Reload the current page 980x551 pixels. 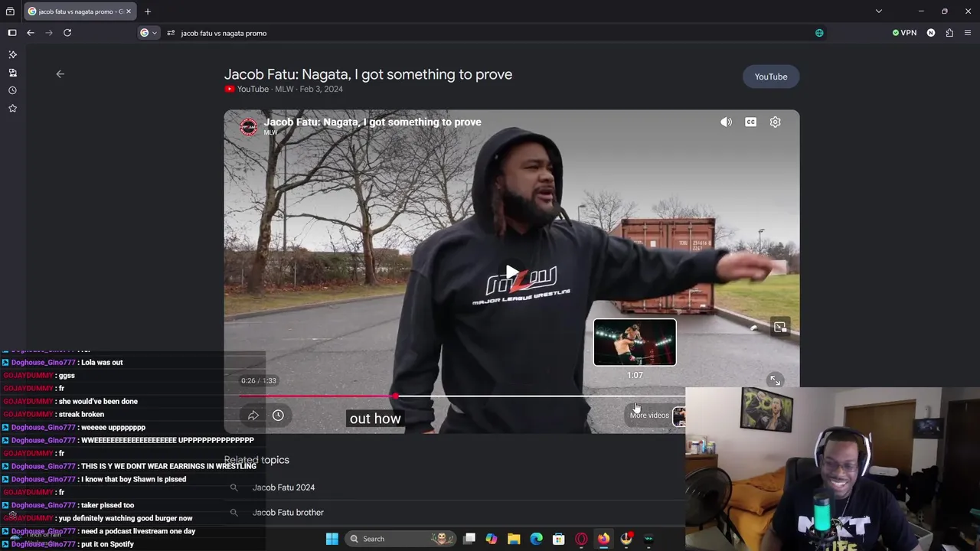(x=67, y=33)
